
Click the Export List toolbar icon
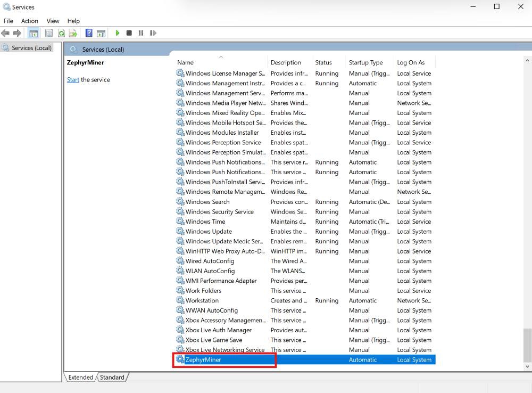click(x=73, y=33)
